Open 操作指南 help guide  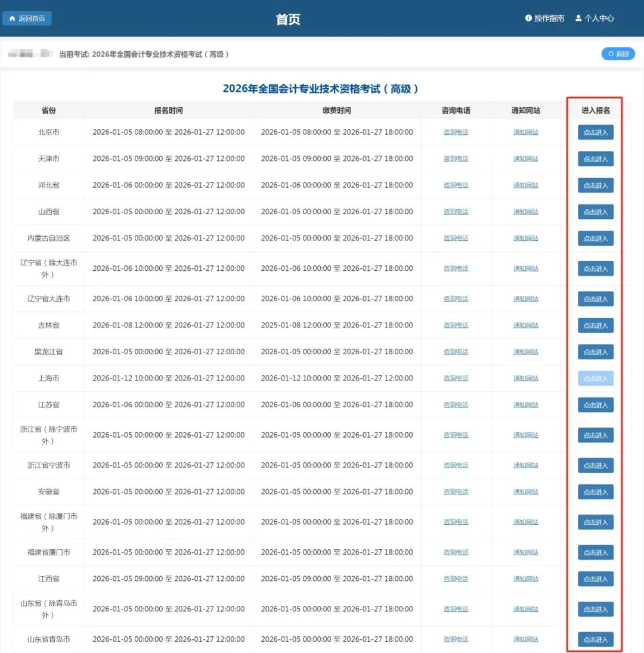(544, 18)
